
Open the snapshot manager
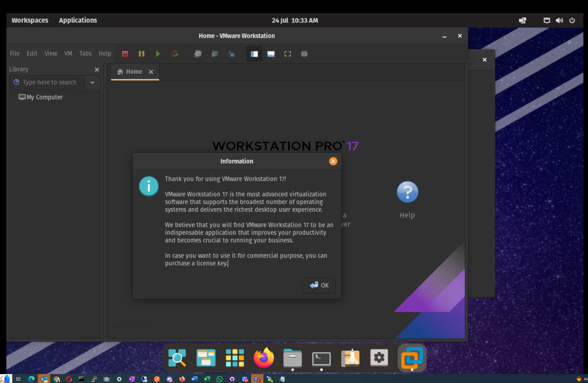(231, 54)
